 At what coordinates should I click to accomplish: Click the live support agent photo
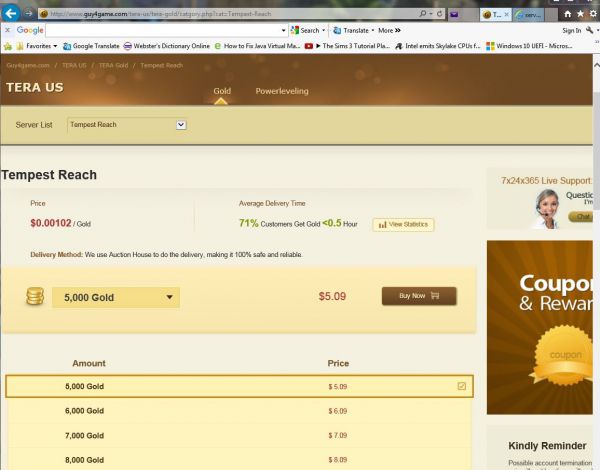[x=546, y=207]
